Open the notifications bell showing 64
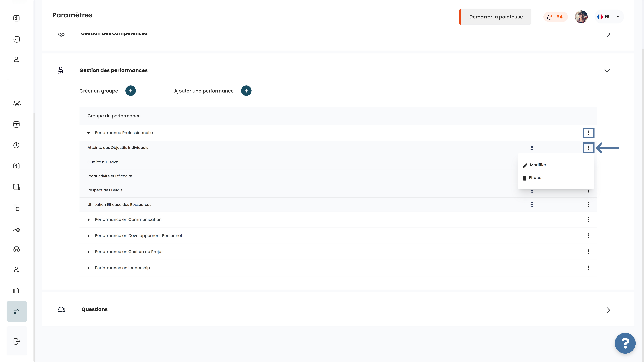Image resolution: width=644 pixels, height=362 pixels. 555,17
